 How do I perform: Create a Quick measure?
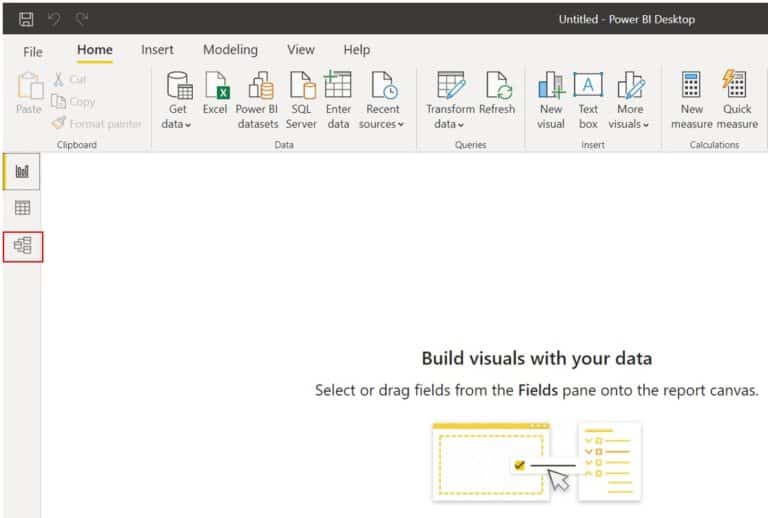pyautogui.click(x=737, y=100)
